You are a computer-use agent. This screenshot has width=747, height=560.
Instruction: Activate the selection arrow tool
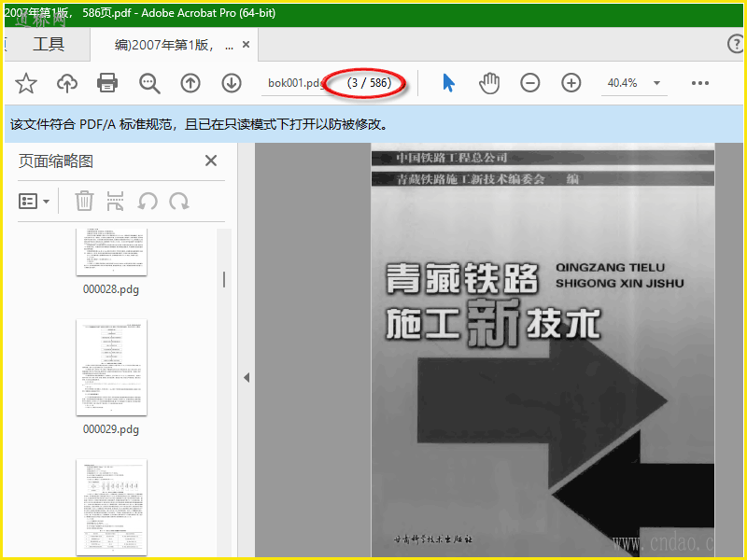[448, 83]
